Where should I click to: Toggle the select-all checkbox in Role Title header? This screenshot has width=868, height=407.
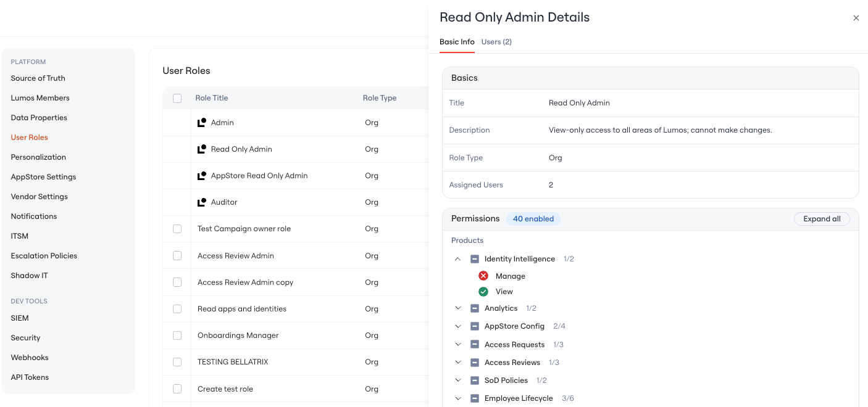click(x=177, y=98)
